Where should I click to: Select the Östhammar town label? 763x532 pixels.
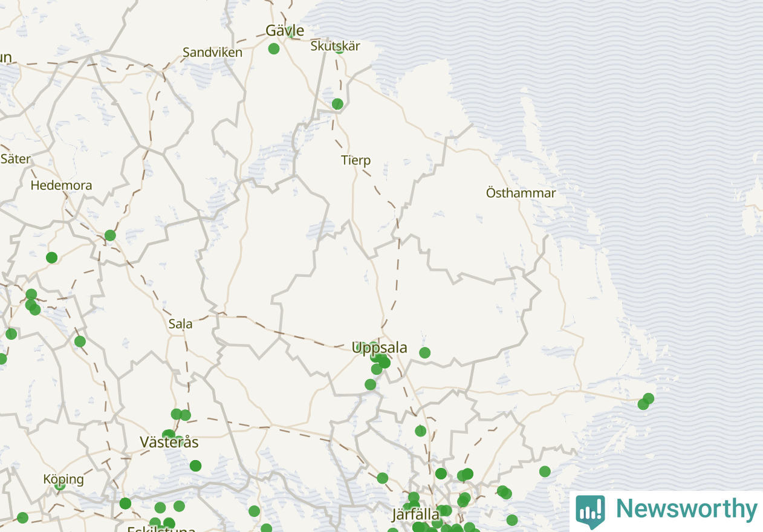click(521, 193)
